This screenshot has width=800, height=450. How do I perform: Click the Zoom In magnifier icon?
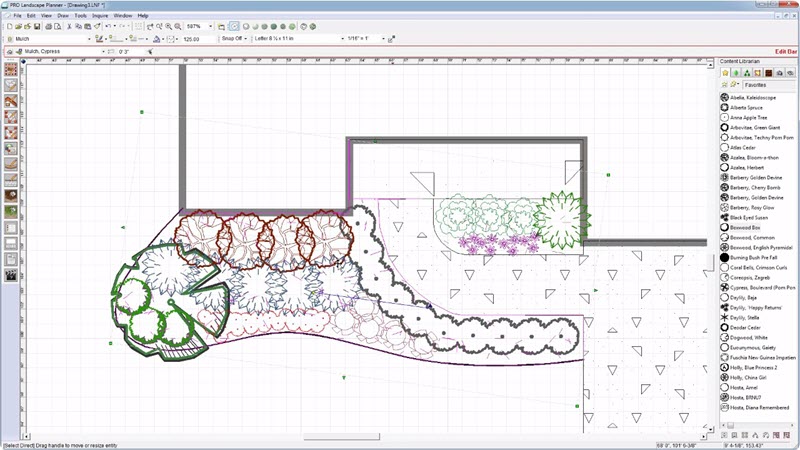(168, 26)
